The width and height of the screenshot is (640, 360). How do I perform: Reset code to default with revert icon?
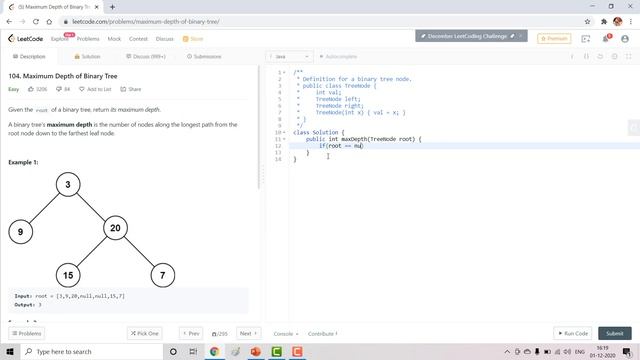[x=600, y=56]
